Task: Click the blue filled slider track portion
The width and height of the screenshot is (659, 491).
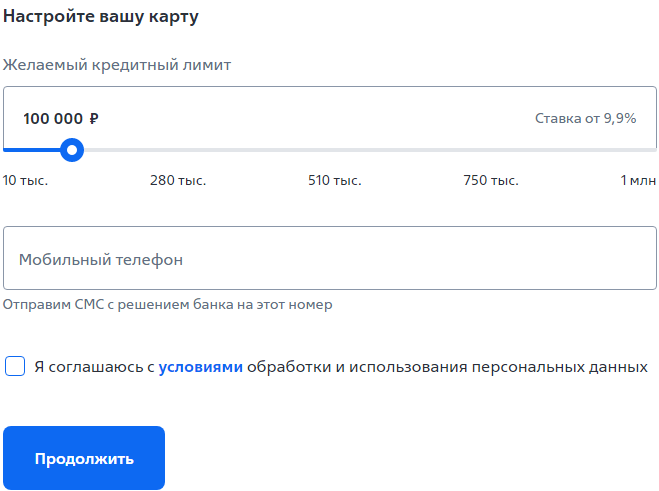Action: click(32, 150)
